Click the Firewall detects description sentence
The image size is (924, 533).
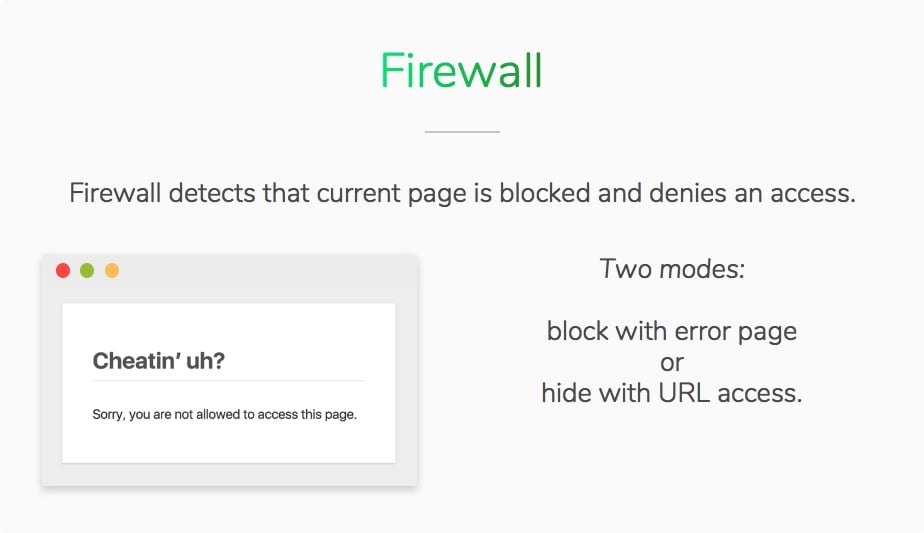pyautogui.click(x=462, y=193)
